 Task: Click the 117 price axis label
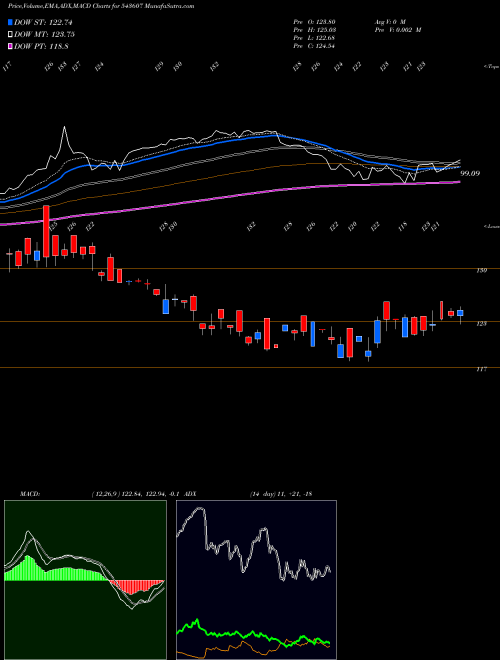[x=482, y=369]
